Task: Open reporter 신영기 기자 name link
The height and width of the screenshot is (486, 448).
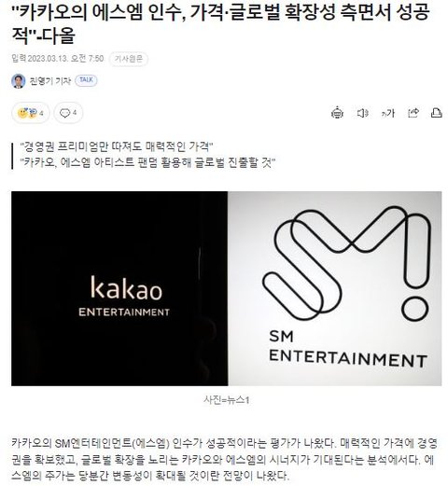Action: (50, 81)
